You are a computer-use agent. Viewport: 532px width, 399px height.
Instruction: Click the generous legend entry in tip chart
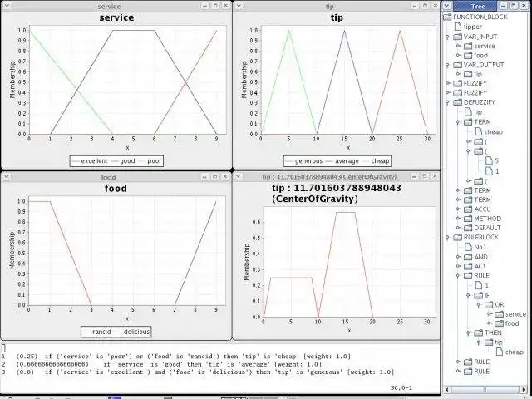(x=305, y=160)
